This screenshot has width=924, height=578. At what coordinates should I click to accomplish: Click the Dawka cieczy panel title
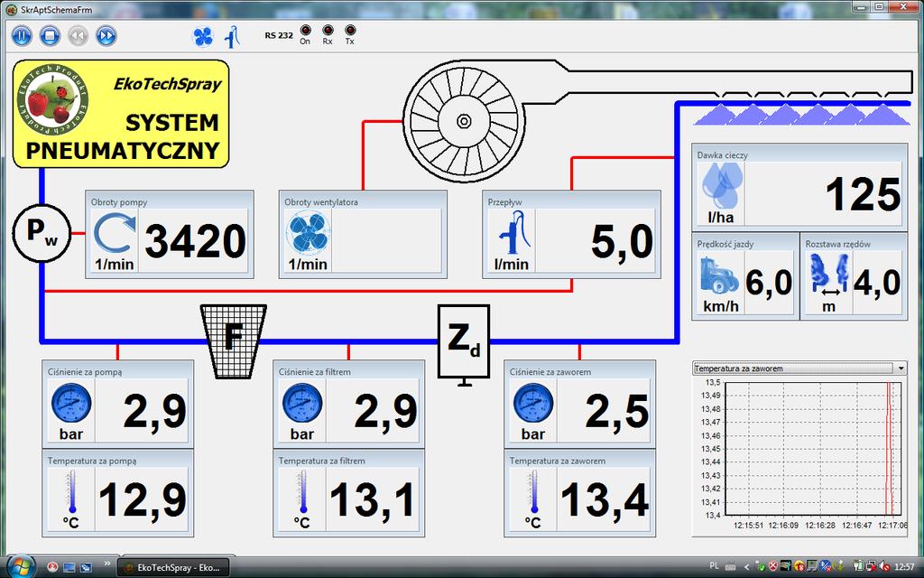[x=723, y=155]
